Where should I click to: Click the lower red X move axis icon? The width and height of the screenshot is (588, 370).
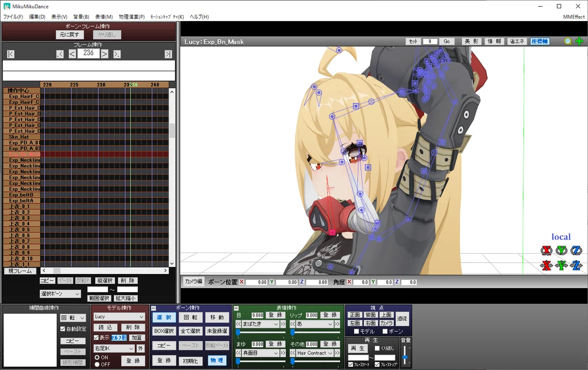pyautogui.click(x=546, y=265)
